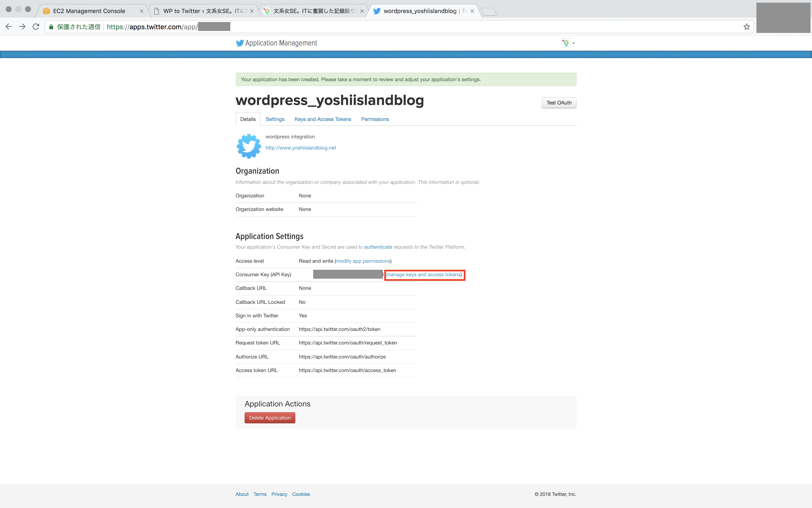The height and width of the screenshot is (508, 812).
Task: Click the Consumer Key (API Key) label
Action: 263,275
